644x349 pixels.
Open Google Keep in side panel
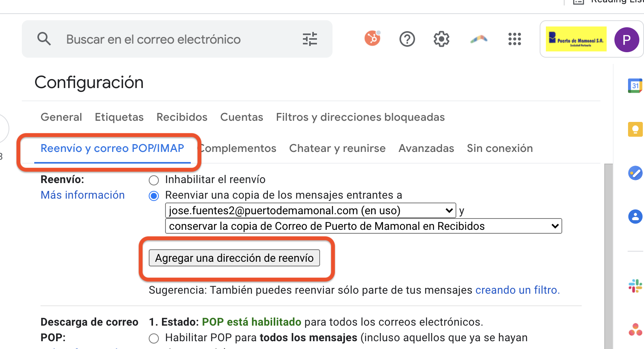(635, 129)
